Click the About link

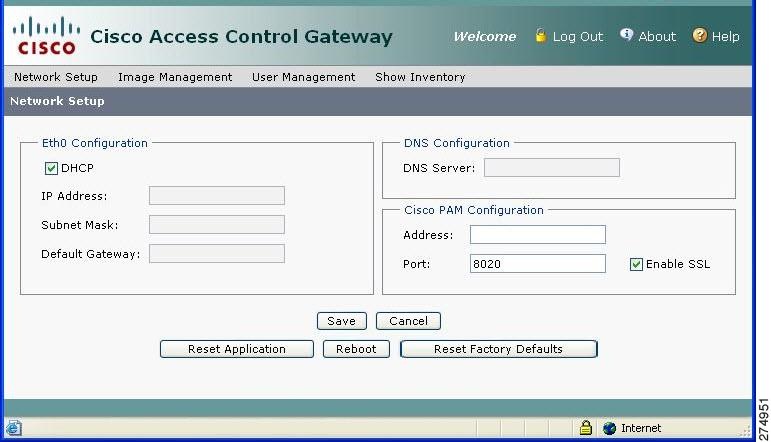point(657,36)
